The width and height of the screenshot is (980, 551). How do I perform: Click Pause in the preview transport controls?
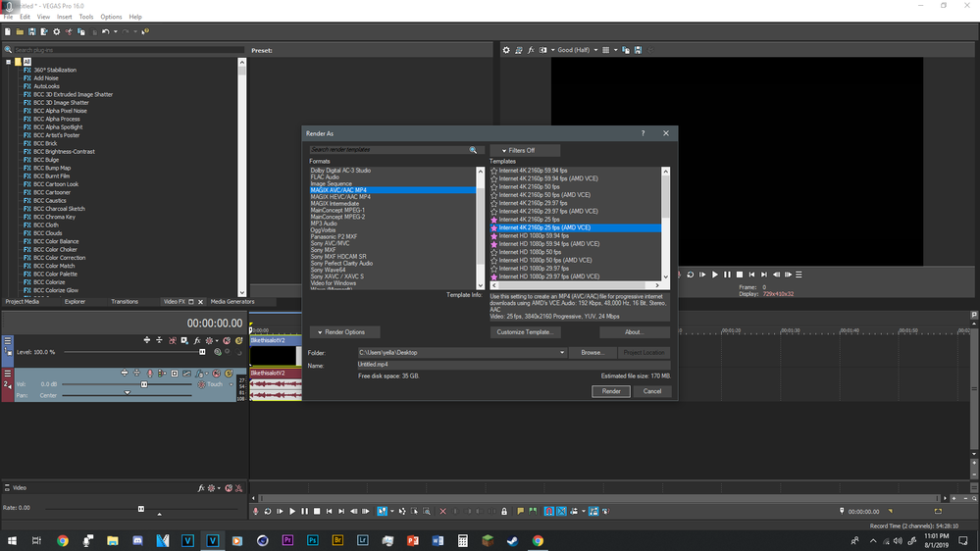727,275
